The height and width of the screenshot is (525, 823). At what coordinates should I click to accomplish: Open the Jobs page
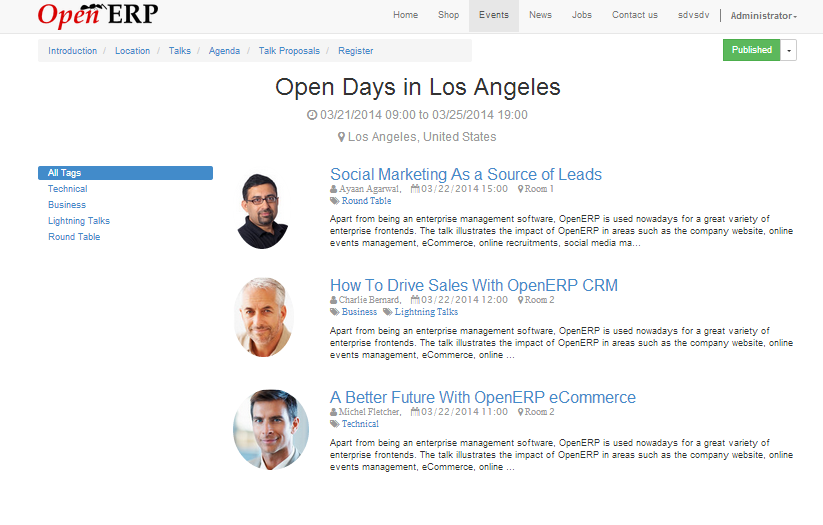(582, 15)
